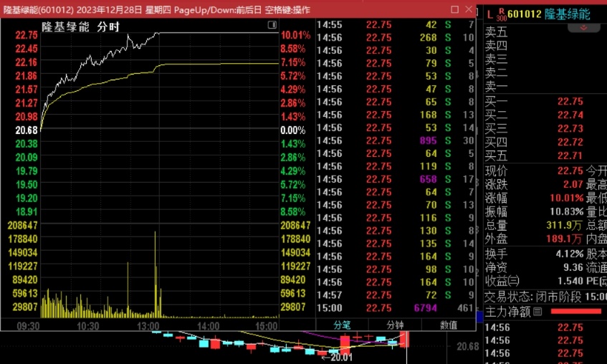Click the red L marker before 601012

click(489, 14)
